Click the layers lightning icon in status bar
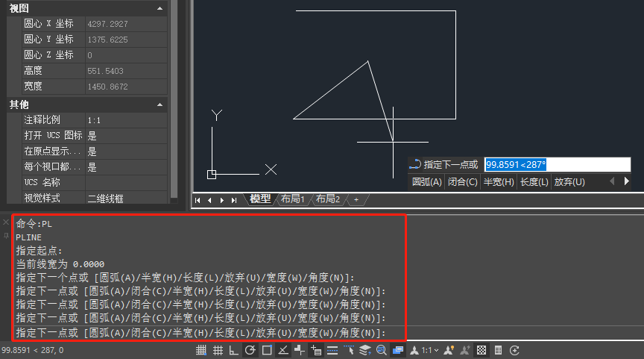 [365, 350]
